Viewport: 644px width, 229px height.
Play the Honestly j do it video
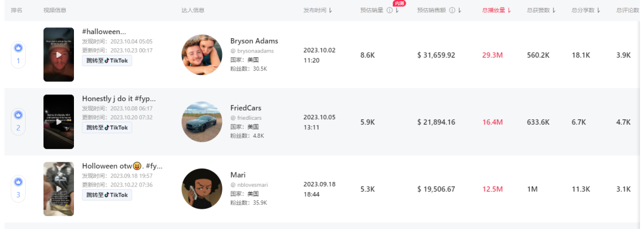58,122
